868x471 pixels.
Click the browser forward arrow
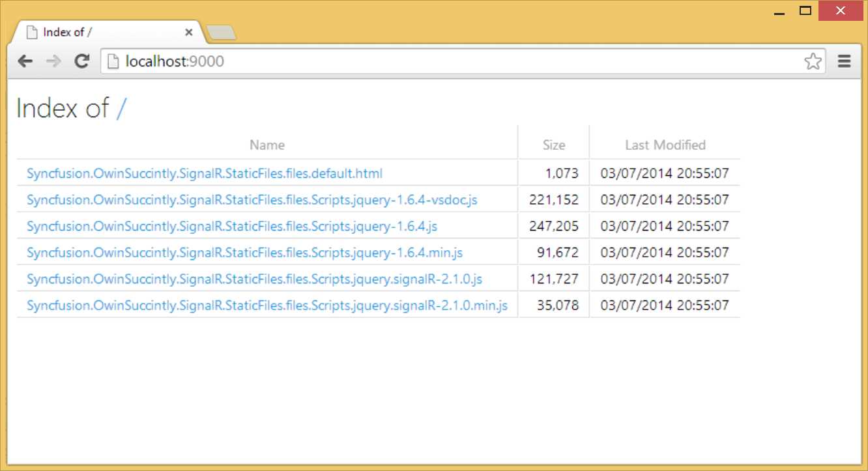click(x=53, y=61)
